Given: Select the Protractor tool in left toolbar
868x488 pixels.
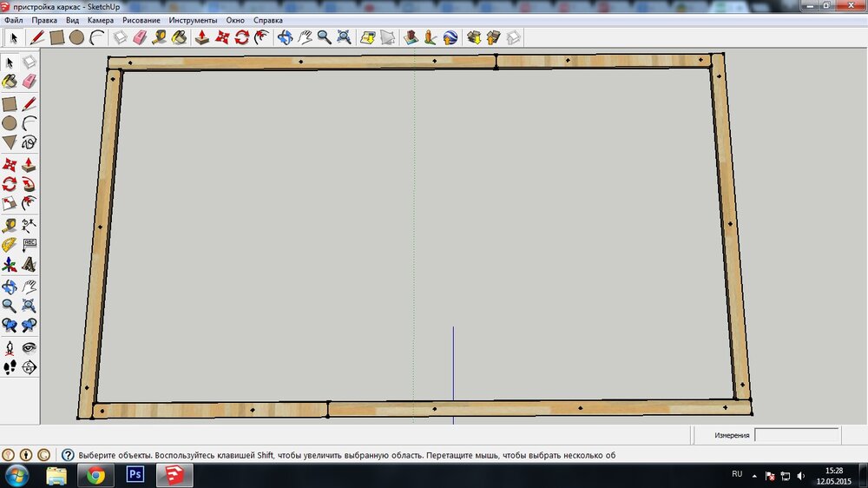Looking at the screenshot, I should 10,245.
